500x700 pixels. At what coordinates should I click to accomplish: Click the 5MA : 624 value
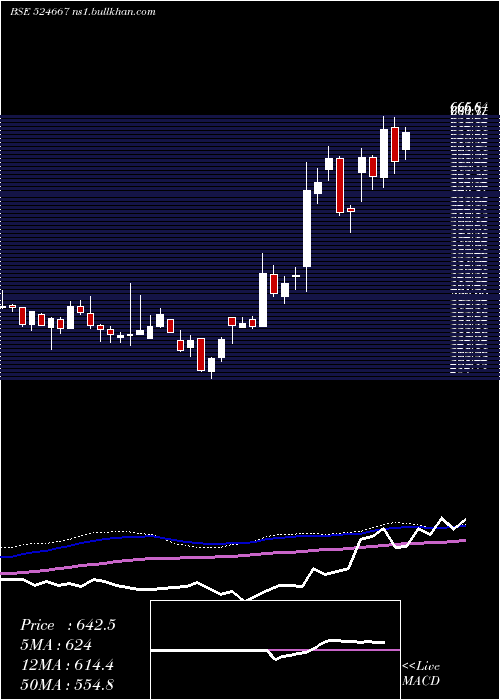click(x=56, y=645)
